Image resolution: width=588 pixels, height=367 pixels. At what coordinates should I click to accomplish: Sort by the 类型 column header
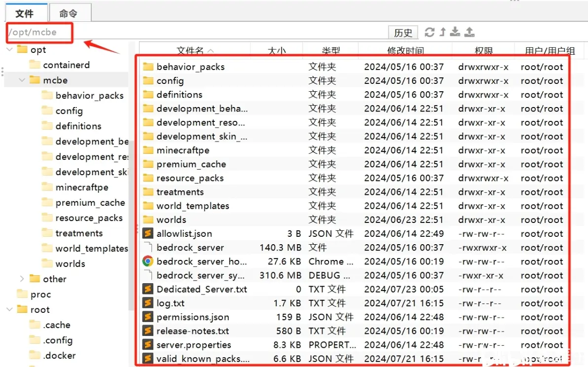click(331, 51)
